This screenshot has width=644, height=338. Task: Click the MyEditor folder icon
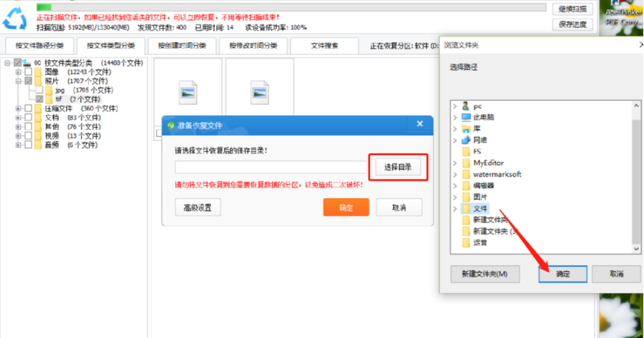click(x=466, y=163)
